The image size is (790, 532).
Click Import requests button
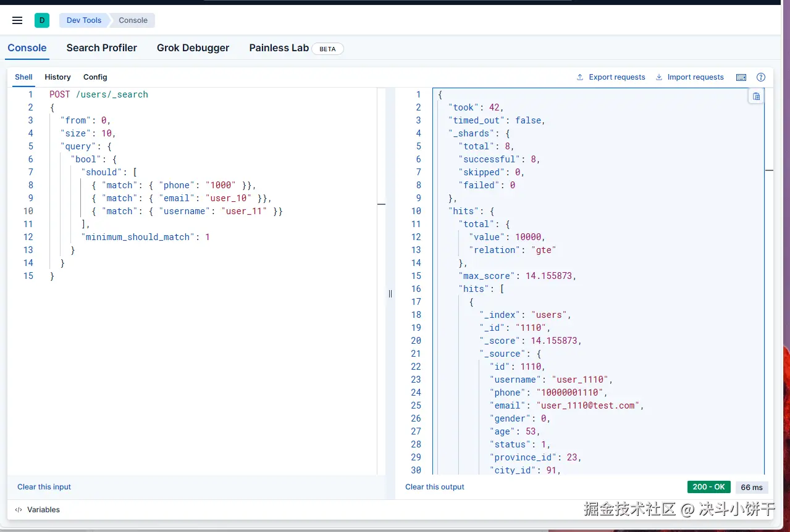tap(689, 77)
